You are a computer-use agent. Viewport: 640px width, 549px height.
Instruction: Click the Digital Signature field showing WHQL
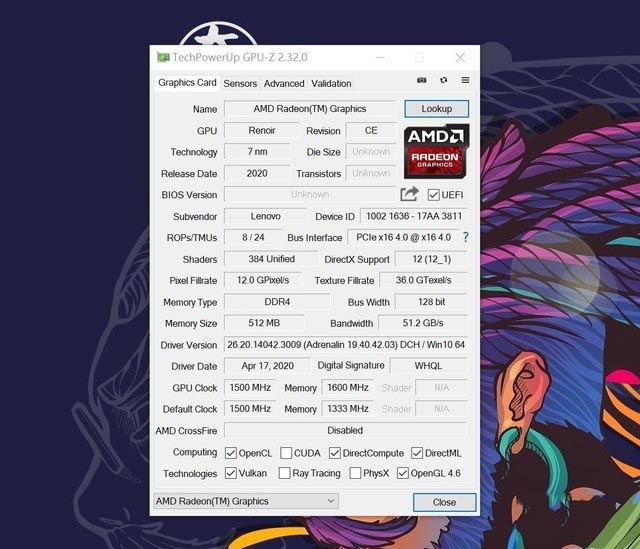point(428,366)
